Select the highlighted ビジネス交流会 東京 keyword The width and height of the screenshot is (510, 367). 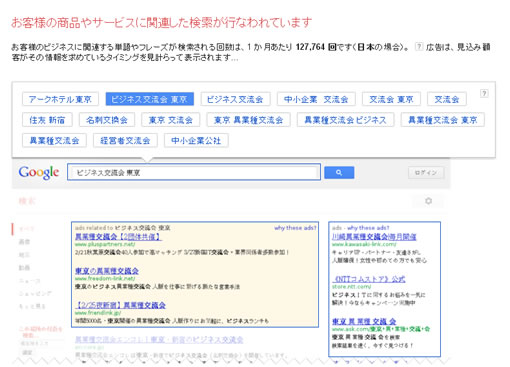point(150,99)
